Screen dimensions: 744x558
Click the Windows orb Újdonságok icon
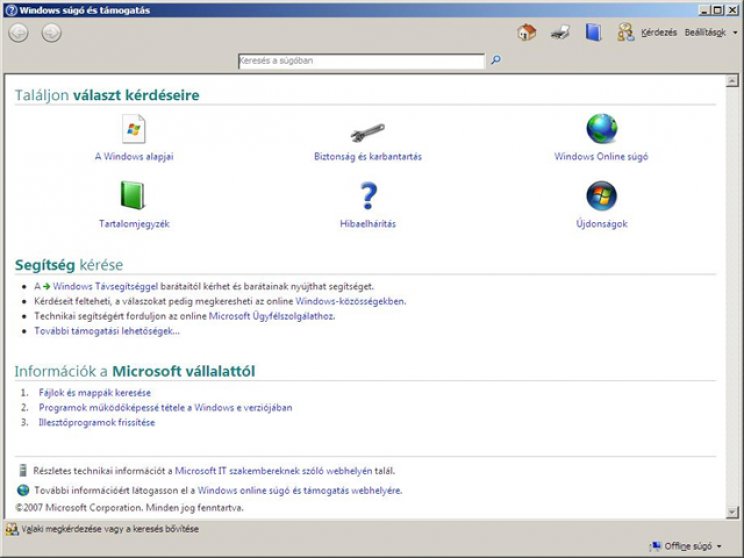pos(602,195)
